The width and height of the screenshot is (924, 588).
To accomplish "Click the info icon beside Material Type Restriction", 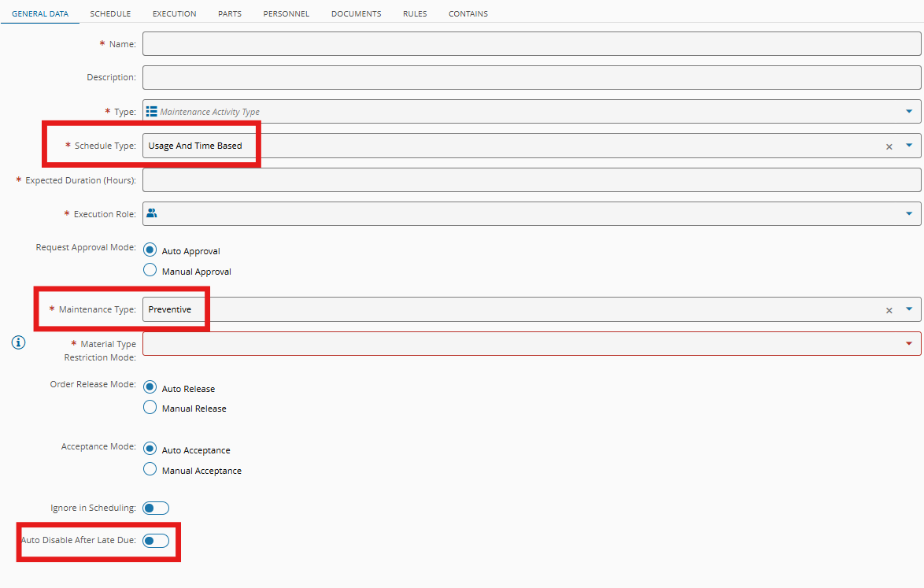I will point(18,342).
